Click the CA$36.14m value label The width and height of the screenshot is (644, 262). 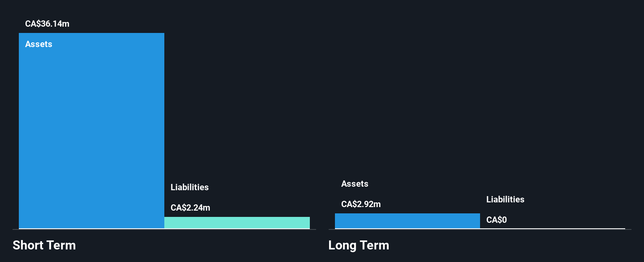coord(47,24)
